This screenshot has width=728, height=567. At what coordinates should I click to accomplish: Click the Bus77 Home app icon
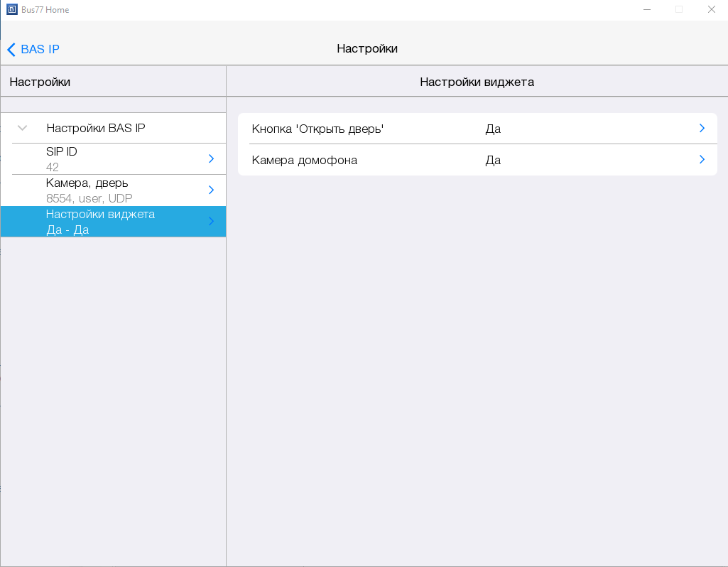coord(11,10)
